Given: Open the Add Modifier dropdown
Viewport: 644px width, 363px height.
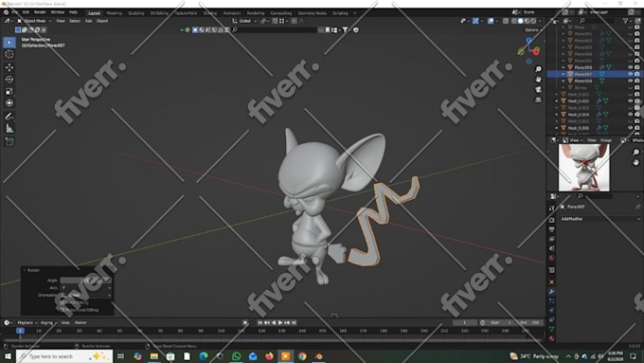Looking at the screenshot, I should [599, 219].
